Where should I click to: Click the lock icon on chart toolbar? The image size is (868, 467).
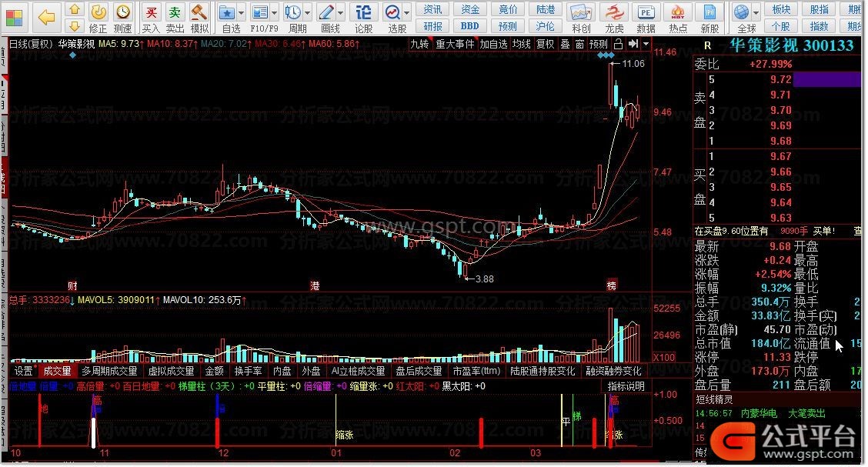click(x=619, y=44)
